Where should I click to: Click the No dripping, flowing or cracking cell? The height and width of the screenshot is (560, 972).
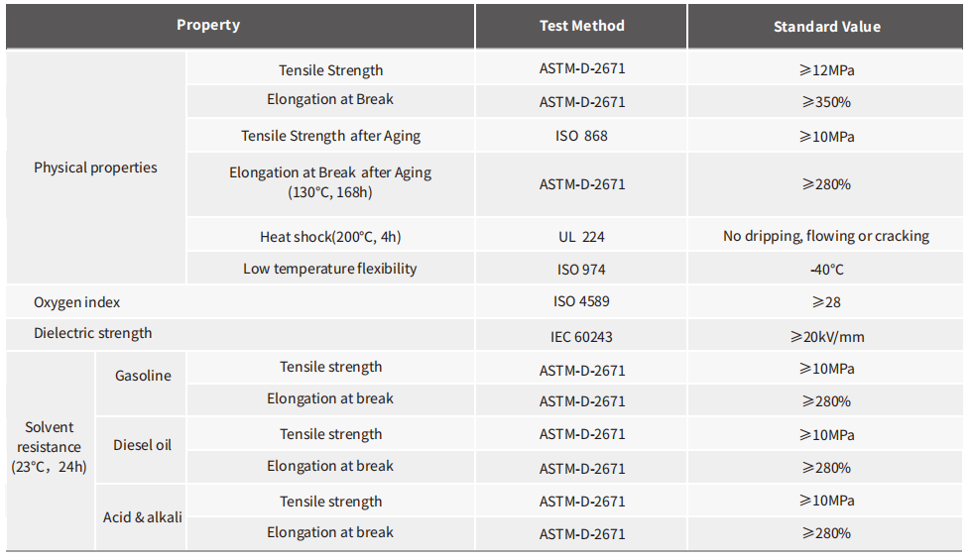pyautogui.click(x=825, y=236)
